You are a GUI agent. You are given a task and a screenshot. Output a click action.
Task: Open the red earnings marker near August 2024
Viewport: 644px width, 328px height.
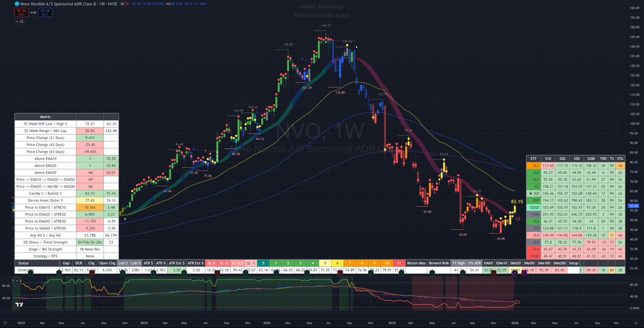point(341,272)
